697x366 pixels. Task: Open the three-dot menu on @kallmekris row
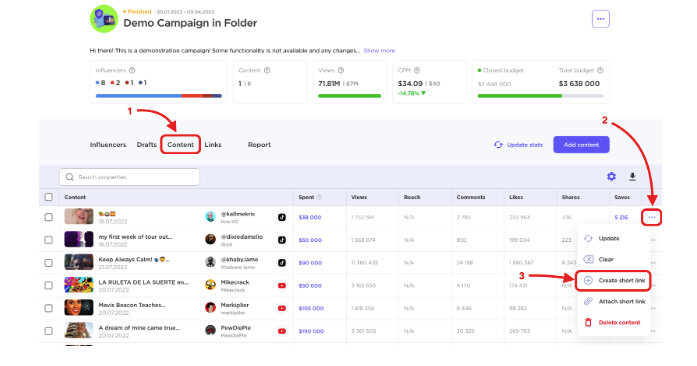[652, 217]
